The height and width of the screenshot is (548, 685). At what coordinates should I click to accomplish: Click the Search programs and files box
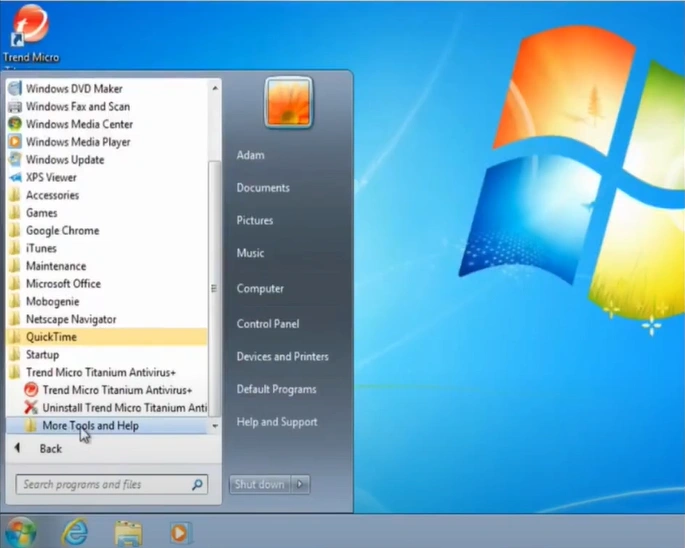(x=112, y=484)
